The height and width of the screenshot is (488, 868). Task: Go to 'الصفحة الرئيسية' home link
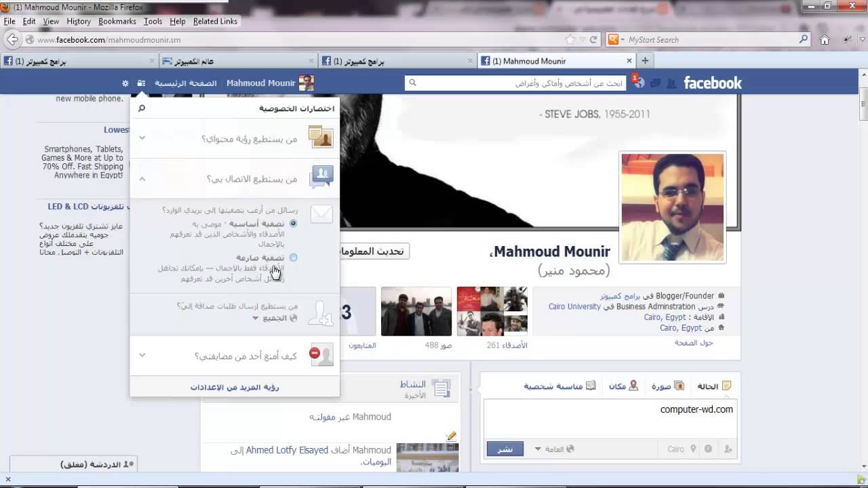coord(186,83)
